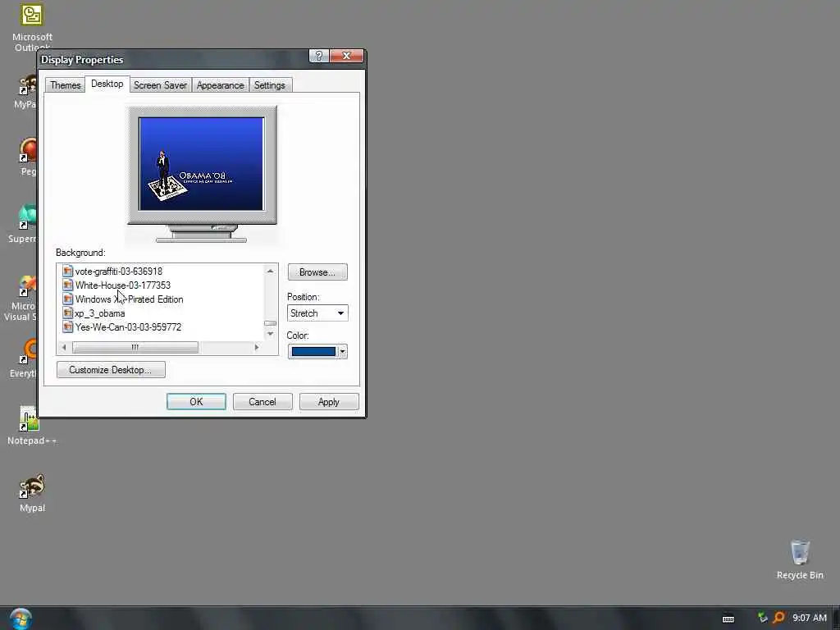Click background list scroll up arrow

click(270, 271)
